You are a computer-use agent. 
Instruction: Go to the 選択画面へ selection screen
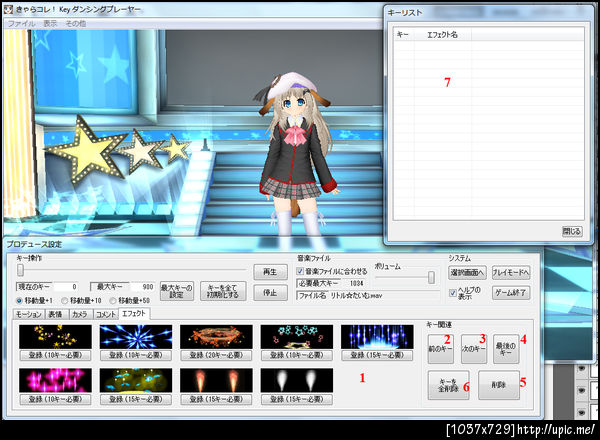[467, 272]
